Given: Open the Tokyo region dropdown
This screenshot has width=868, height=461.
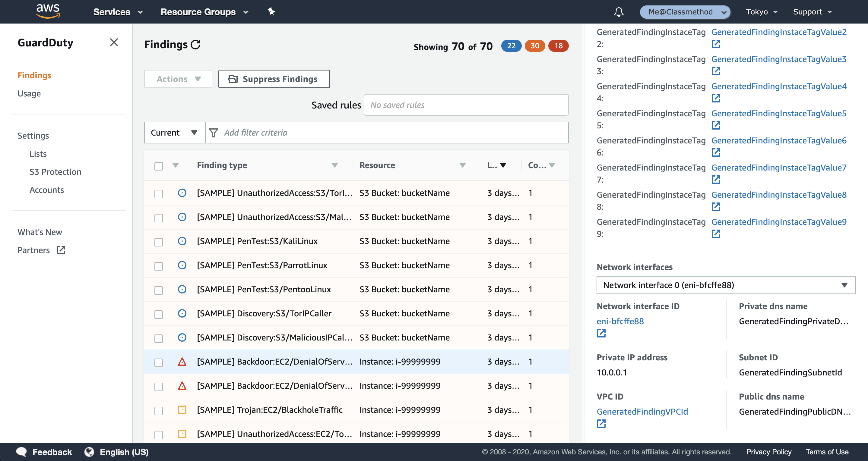Looking at the screenshot, I should 761,12.
